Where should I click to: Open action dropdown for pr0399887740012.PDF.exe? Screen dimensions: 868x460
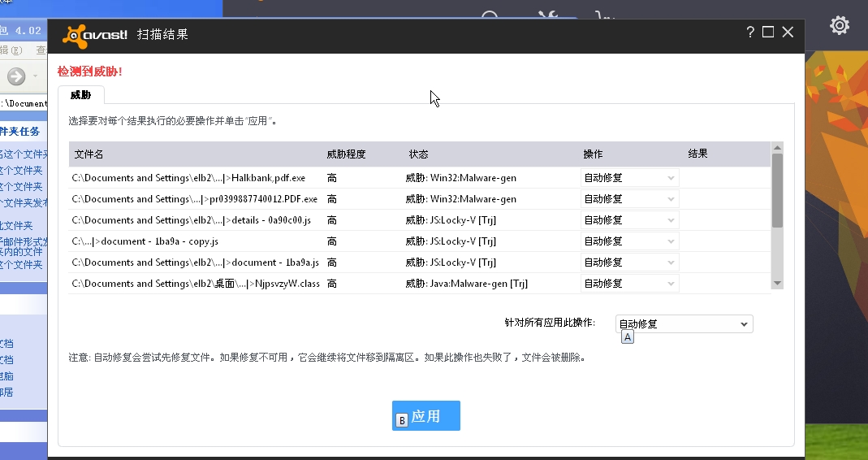pos(629,199)
